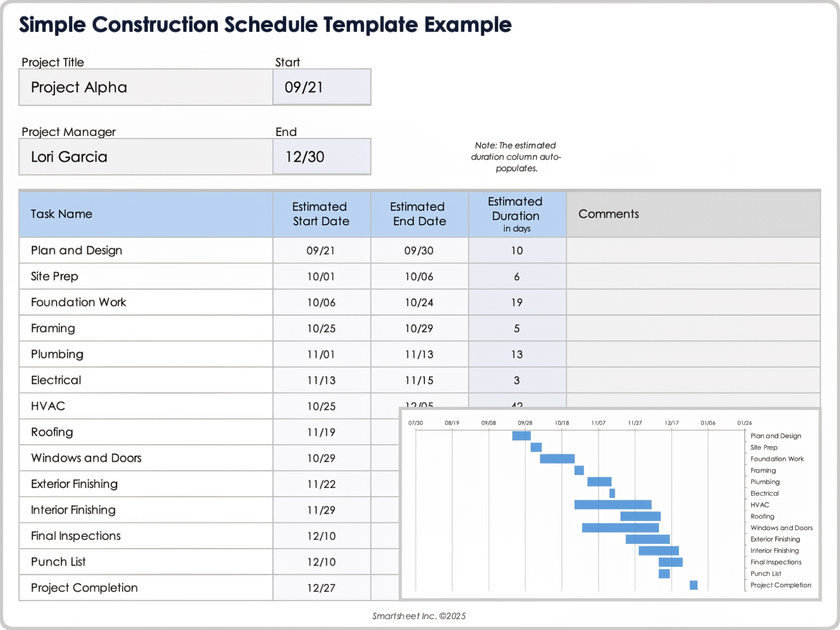Click the Smartsheet Inc. ©2025 footer text
The width and height of the screenshot is (840, 630).
click(419, 616)
